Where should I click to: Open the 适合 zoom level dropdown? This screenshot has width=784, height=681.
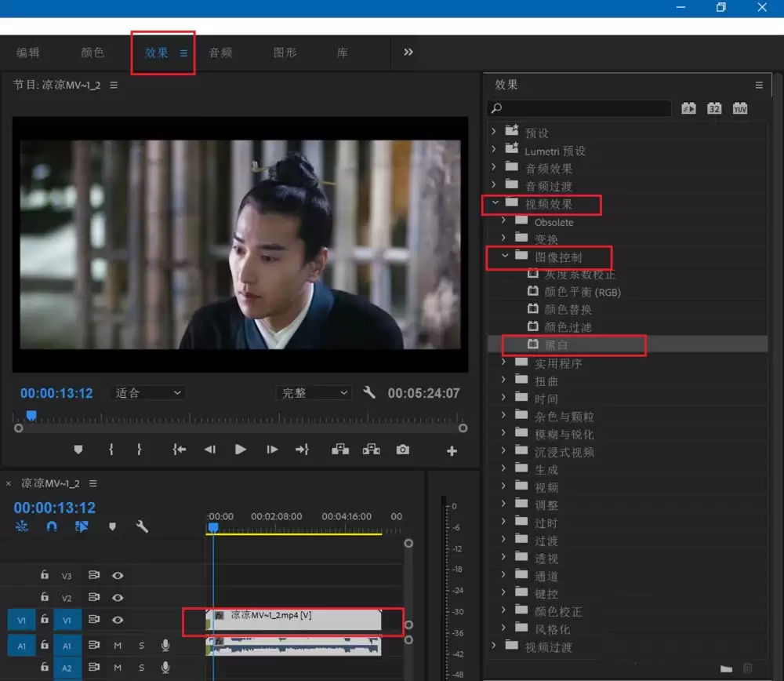pyautogui.click(x=149, y=393)
